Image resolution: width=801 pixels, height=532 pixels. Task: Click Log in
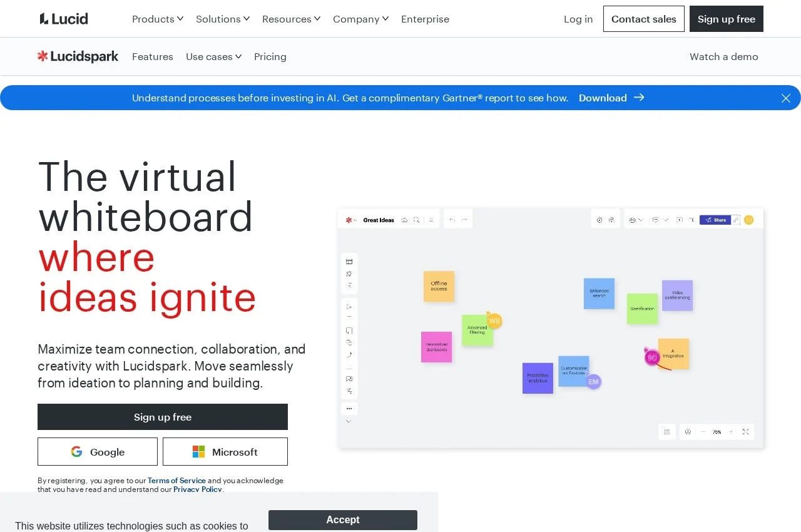(x=578, y=19)
